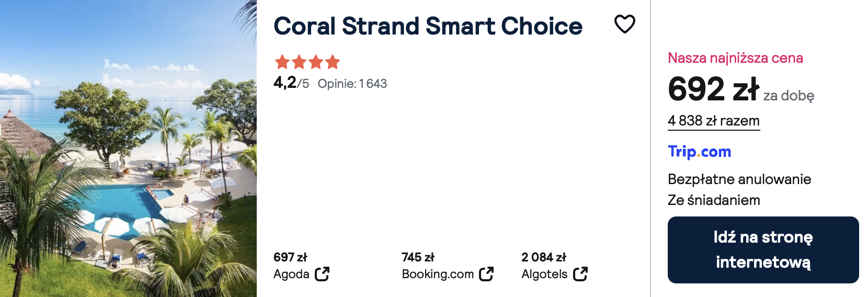This screenshot has height=297, width=868.
Task: Open Booking.com external link icon
Action: point(486,274)
